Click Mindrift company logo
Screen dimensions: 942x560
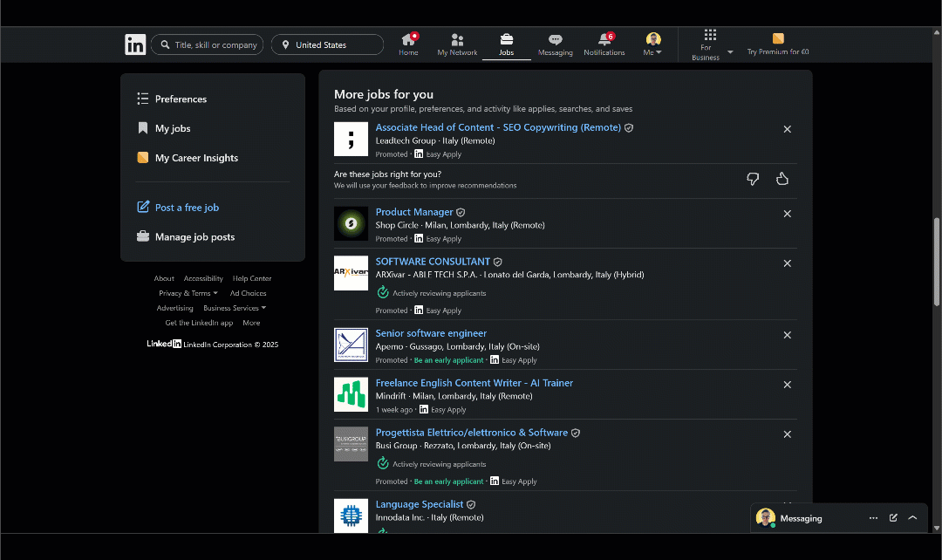point(351,394)
